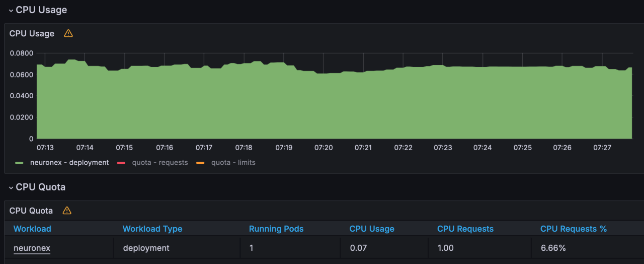Toggle the 'quota - limits' legend label
This screenshot has height=264, width=644.
click(233, 163)
